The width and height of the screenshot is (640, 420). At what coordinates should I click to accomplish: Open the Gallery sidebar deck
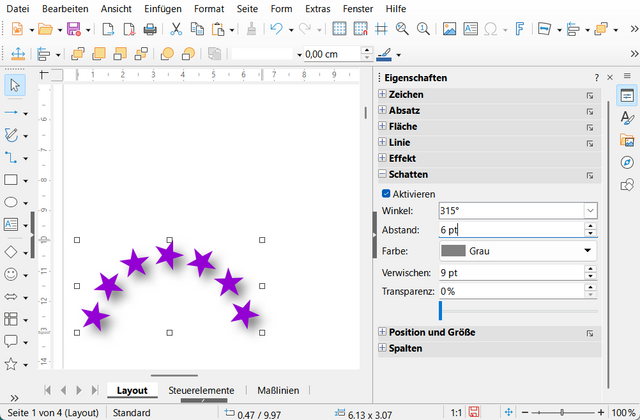(x=627, y=140)
